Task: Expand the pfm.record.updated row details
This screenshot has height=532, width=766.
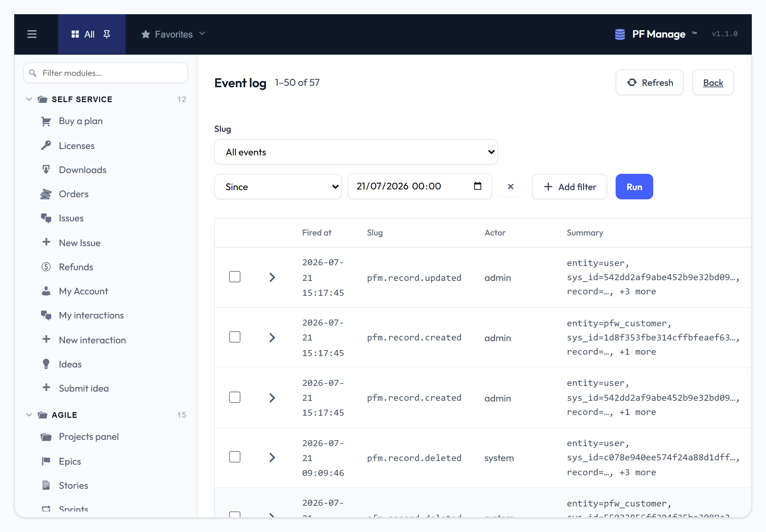Action: click(x=272, y=277)
